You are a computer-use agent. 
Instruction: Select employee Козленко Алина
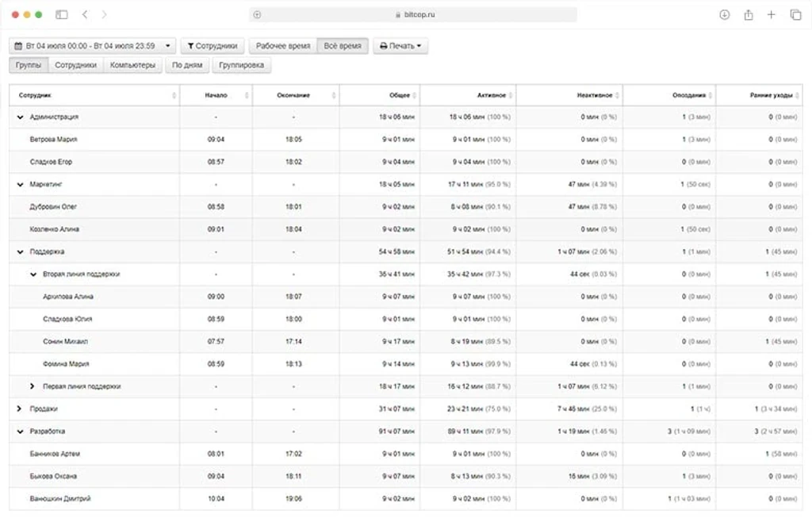[x=55, y=229]
